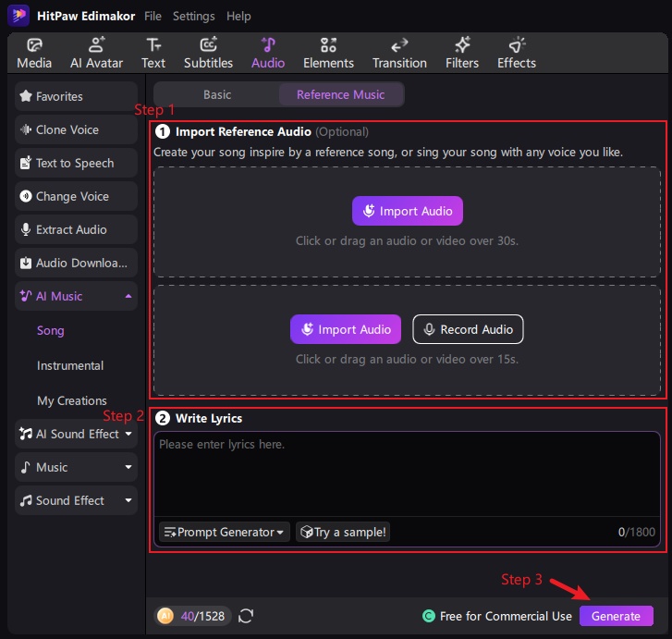Expand the Music section
672x639 pixels.
click(x=128, y=467)
